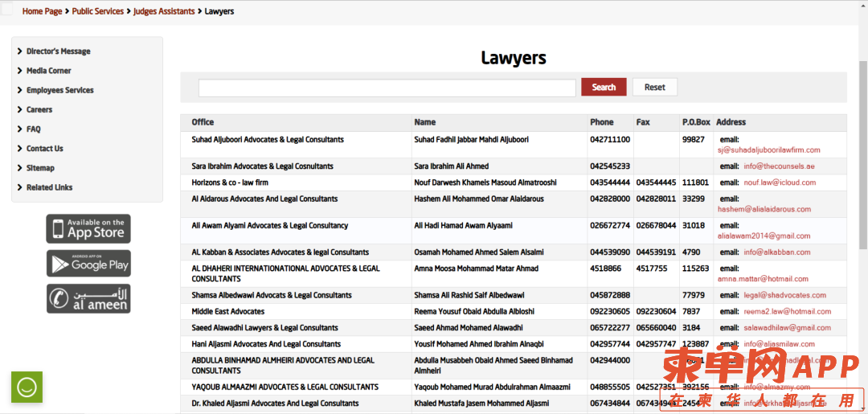Click the Name column header
Image resolution: width=868 pixels, height=414 pixels.
[424, 122]
